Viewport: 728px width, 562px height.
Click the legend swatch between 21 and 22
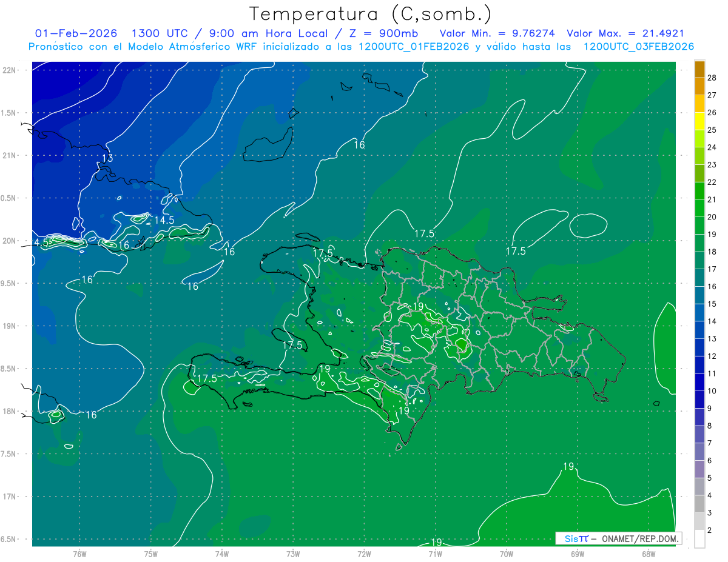[x=699, y=191]
